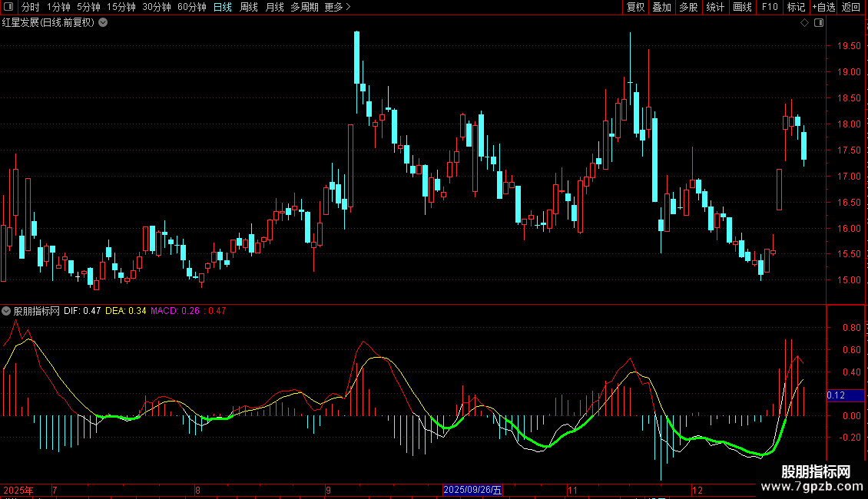Open the 红星发展 chart title dropdown arrow

(103, 23)
